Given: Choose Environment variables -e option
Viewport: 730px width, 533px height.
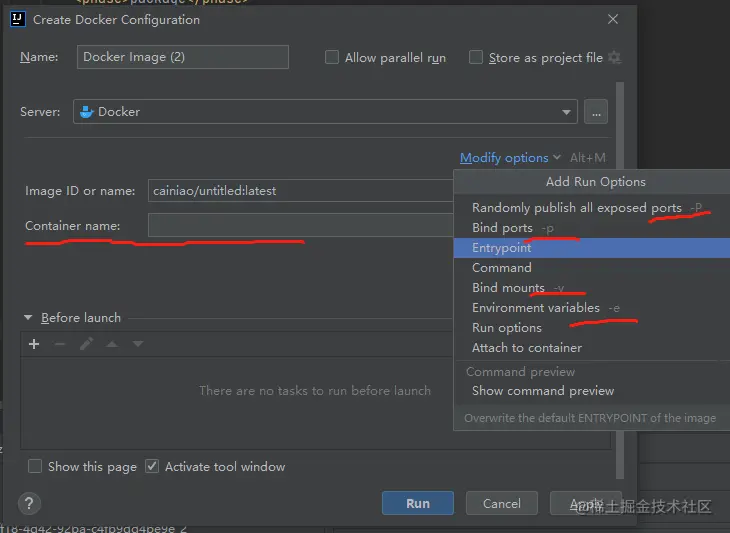Looking at the screenshot, I should point(592,308).
